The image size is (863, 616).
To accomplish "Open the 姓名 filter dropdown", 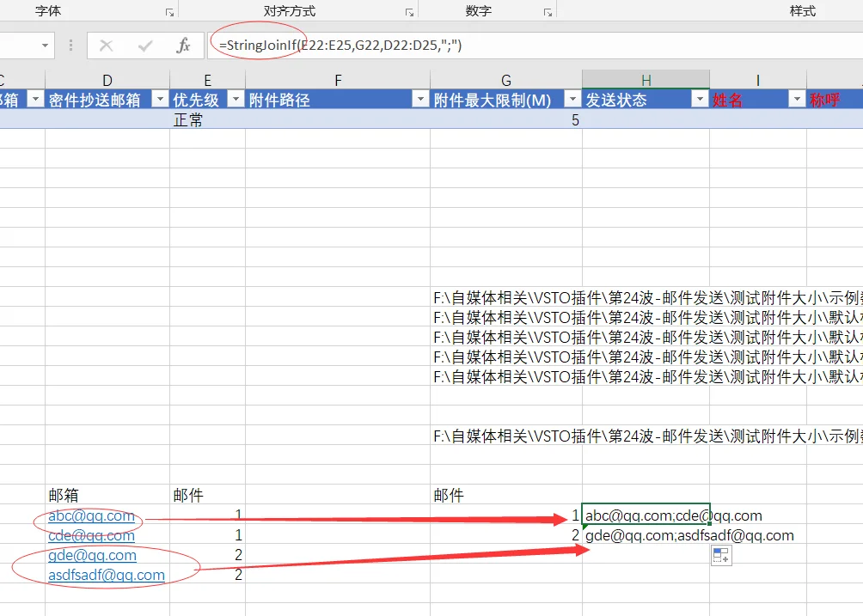I will pos(797,99).
